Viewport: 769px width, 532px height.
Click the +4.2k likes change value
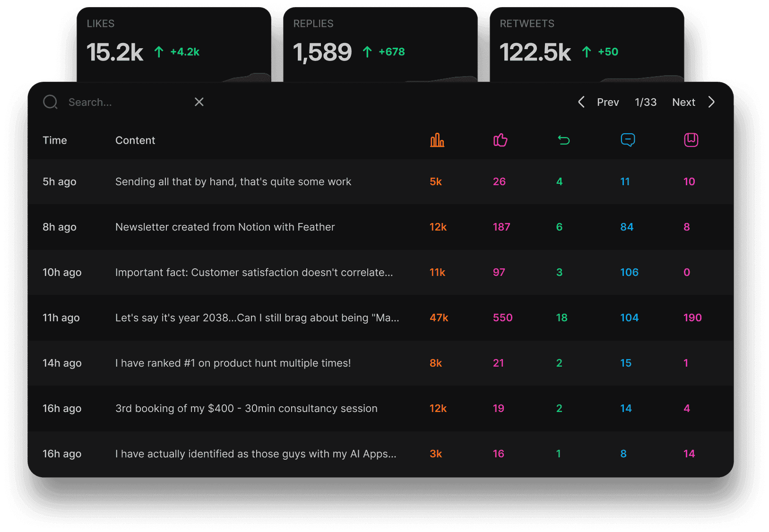coord(185,52)
